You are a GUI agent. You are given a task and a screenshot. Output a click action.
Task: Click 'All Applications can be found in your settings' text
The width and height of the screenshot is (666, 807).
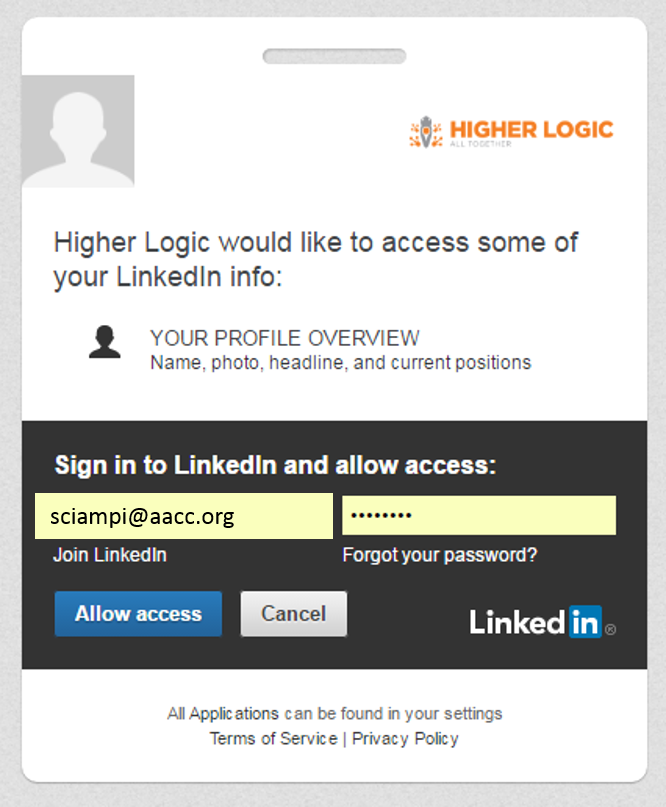pyautogui.click(x=334, y=713)
